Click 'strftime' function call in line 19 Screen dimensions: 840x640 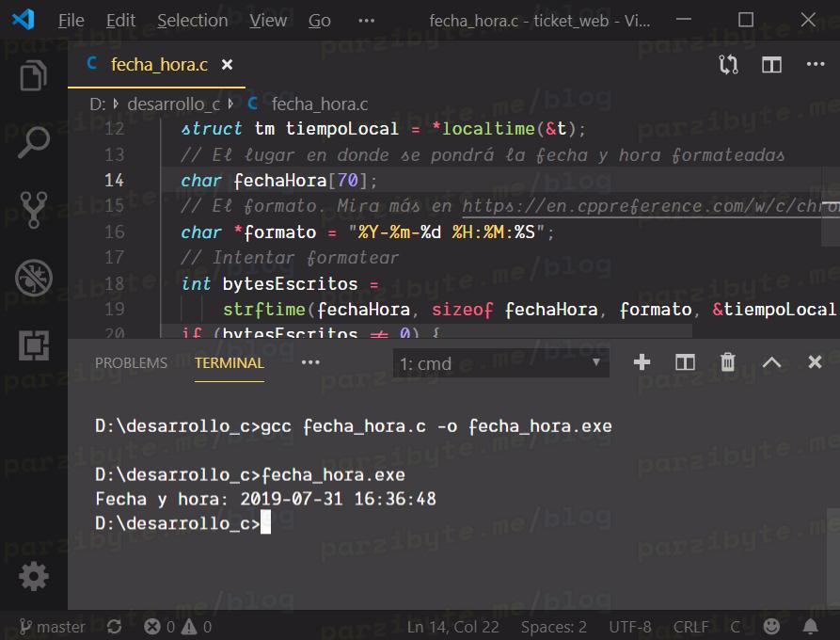click(264, 310)
